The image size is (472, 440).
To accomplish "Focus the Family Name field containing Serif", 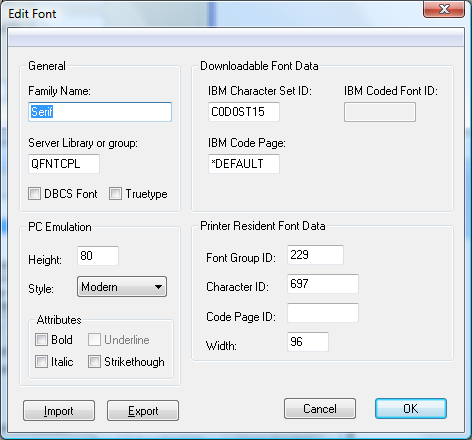I will click(x=100, y=112).
